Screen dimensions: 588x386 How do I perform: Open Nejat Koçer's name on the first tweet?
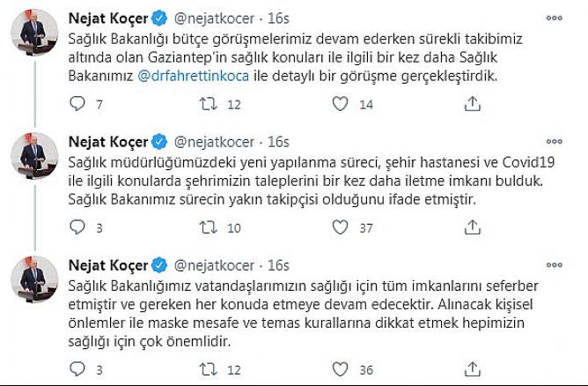tap(108, 19)
